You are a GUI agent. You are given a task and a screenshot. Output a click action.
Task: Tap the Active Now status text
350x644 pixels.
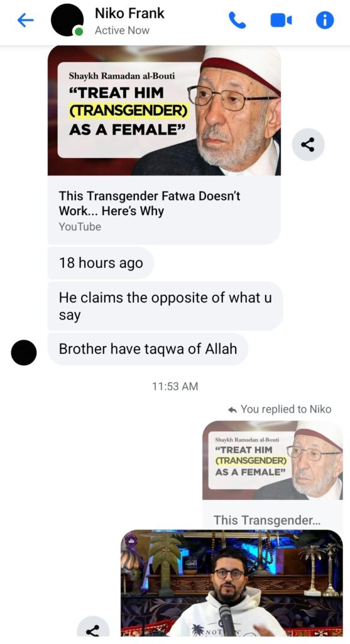pyautogui.click(x=122, y=30)
